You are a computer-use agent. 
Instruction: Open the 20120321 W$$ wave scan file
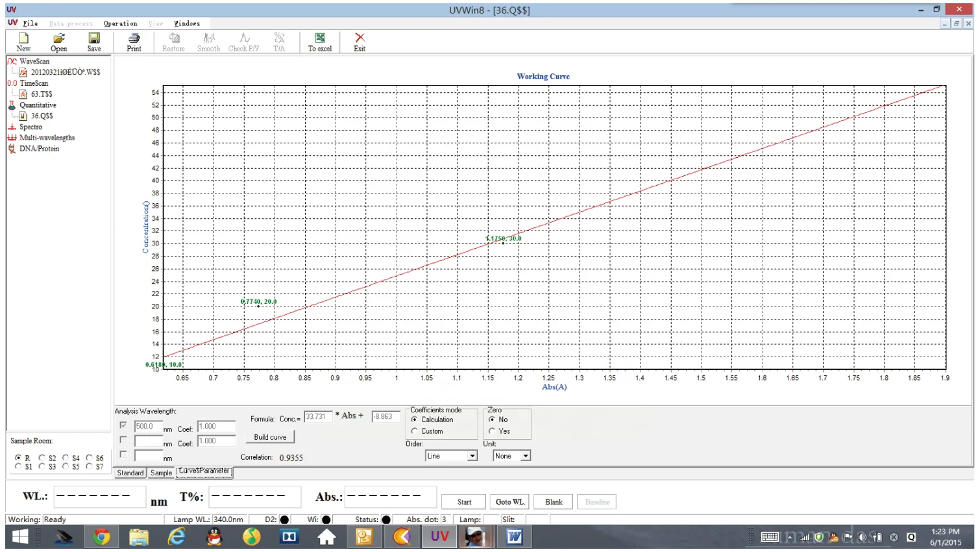tap(65, 72)
